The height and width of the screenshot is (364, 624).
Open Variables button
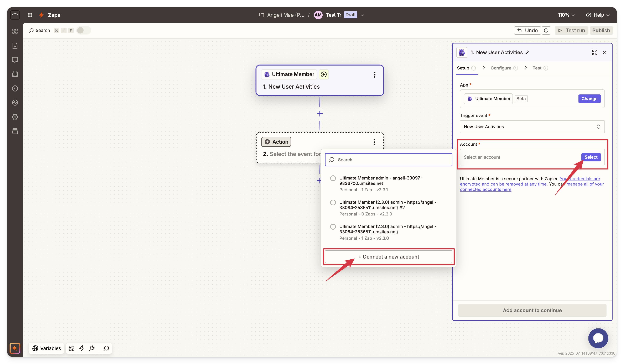pos(47,348)
